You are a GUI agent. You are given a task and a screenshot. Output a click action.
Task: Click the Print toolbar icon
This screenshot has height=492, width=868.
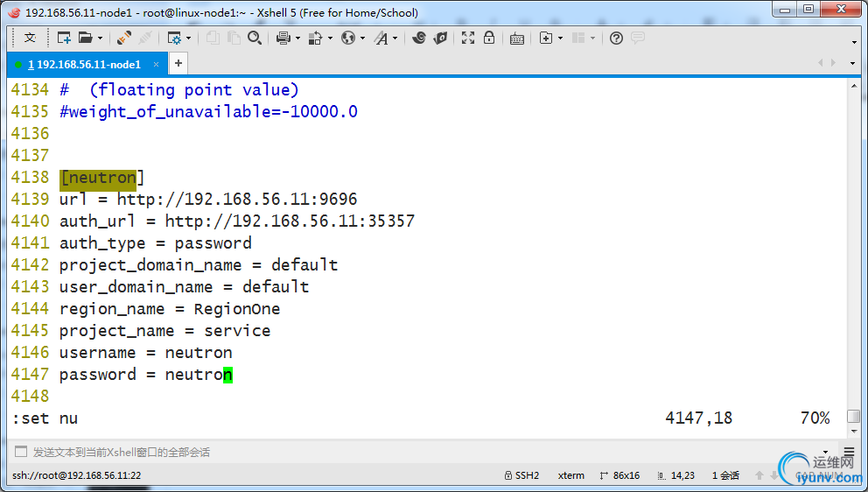tap(283, 38)
